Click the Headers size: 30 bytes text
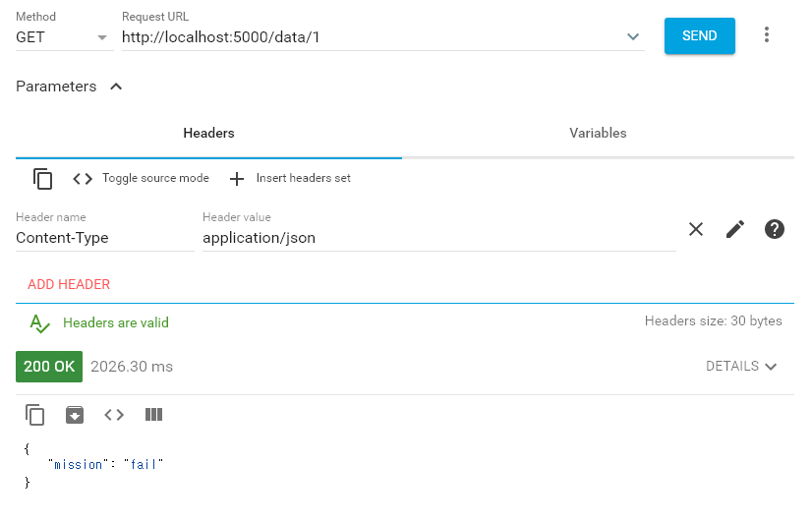The width and height of the screenshot is (812, 523). 713,321
